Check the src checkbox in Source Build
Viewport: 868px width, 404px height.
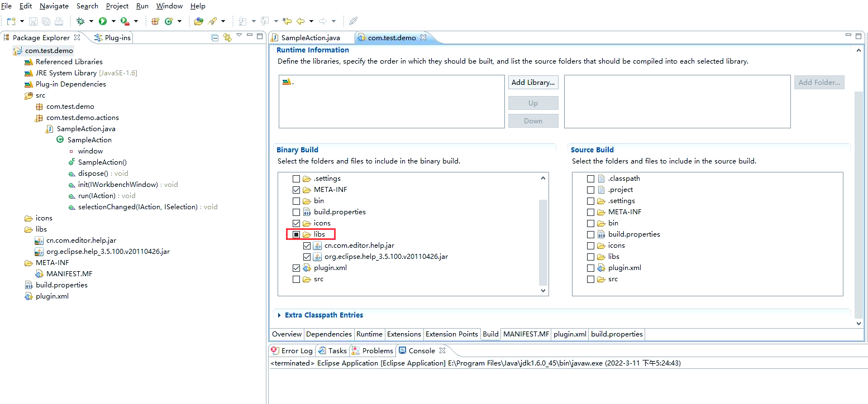pos(590,279)
